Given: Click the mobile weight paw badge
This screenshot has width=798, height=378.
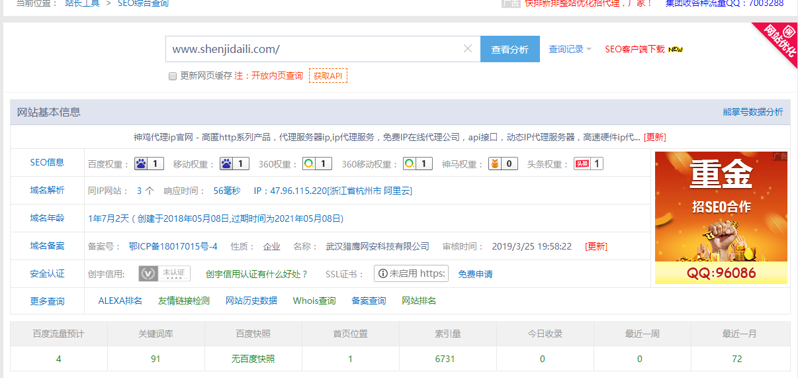Looking at the screenshot, I should 235,164.
